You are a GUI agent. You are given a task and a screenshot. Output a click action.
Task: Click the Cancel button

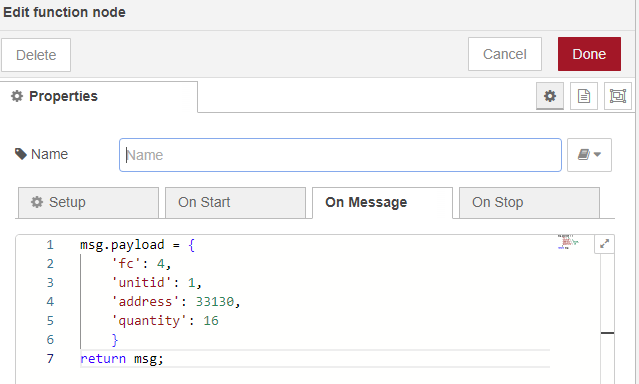tap(505, 54)
